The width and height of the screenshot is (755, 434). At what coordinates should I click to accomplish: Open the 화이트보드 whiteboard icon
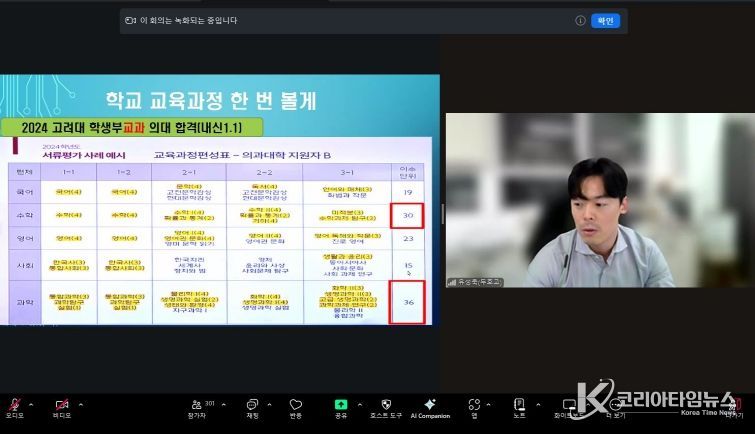coord(569,405)
